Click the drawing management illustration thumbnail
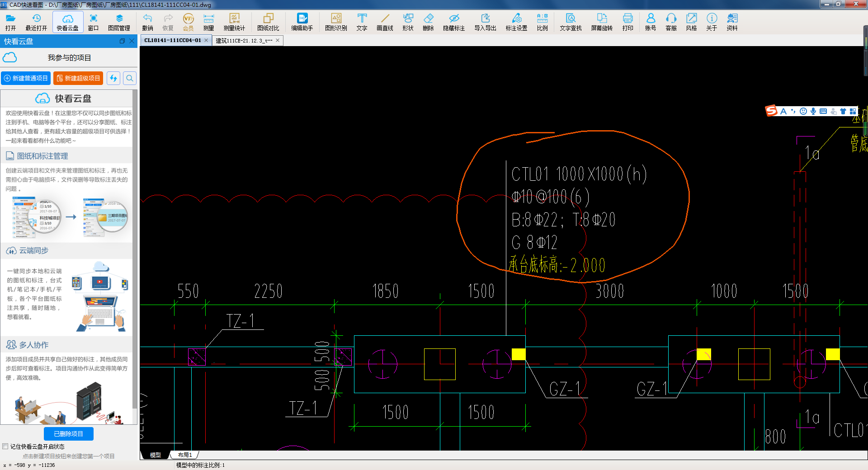 tap(71, 217)
